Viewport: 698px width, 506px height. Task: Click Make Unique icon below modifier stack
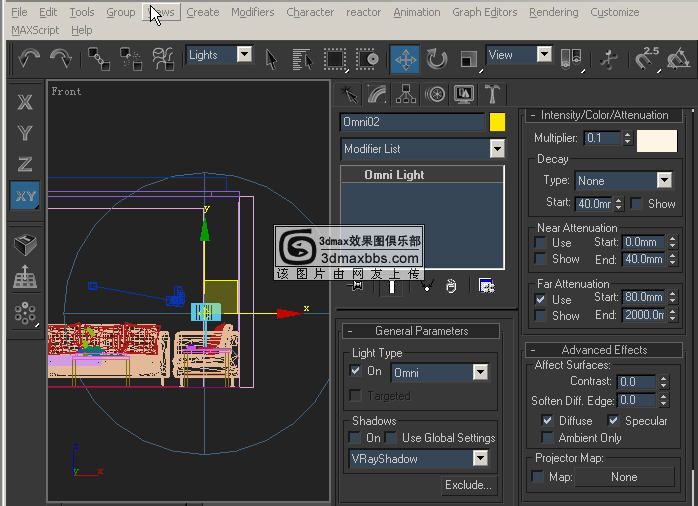(x=426, y=286)
